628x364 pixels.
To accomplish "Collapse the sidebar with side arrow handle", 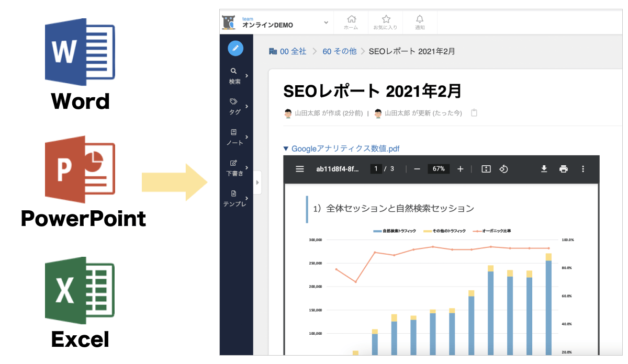I will 257,183.
